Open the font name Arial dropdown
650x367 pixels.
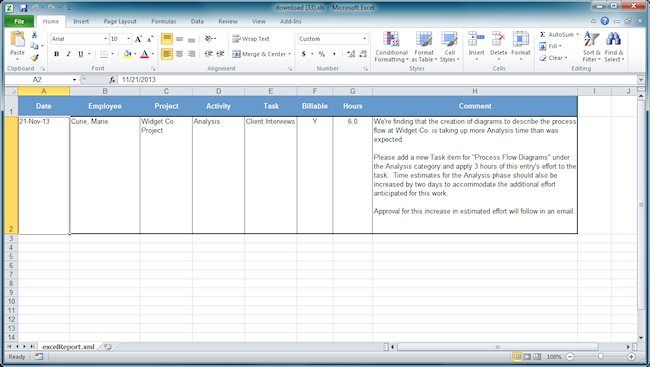pos(105,39)
